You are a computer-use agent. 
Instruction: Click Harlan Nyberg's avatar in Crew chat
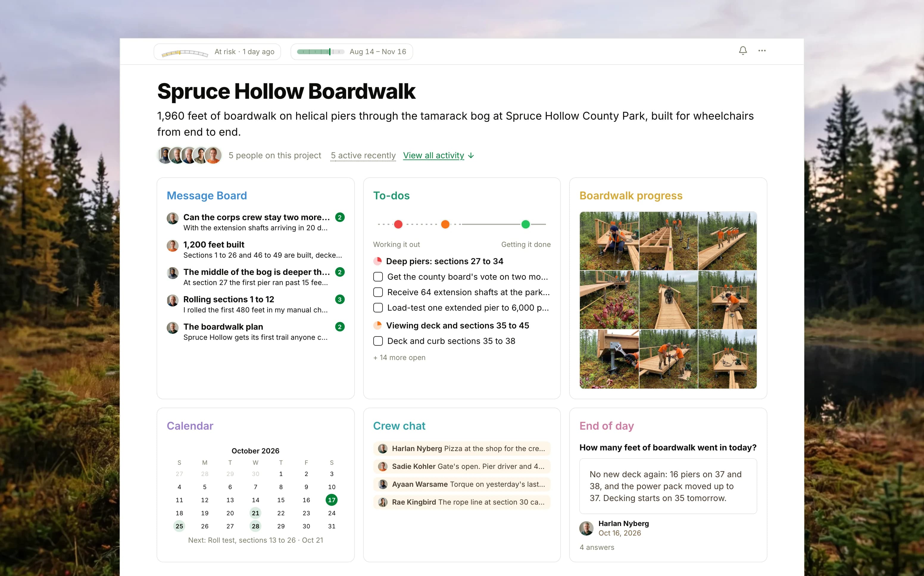point(383,449)
